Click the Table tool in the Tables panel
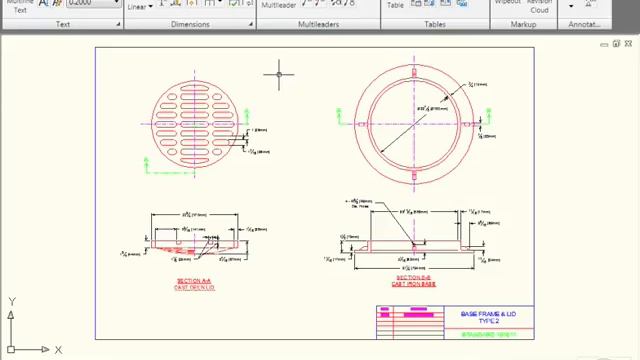 395,5
